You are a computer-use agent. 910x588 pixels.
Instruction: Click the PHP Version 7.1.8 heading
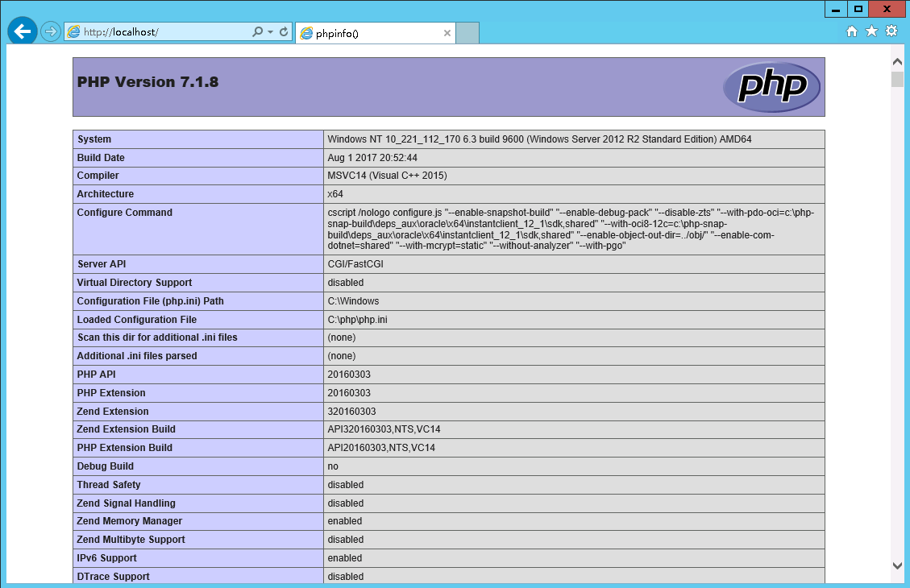click(x=148, y=82)
